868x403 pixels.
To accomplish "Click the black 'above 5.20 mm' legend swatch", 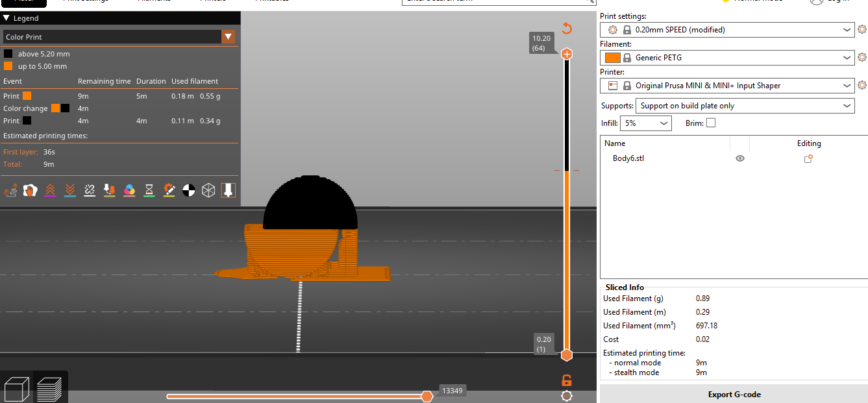I will coord(8,54).
